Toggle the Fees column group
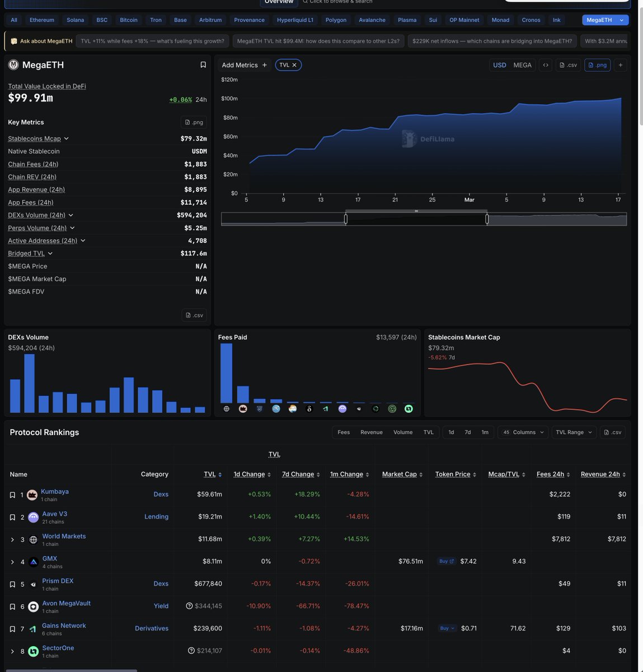 (x=344, y=432)
